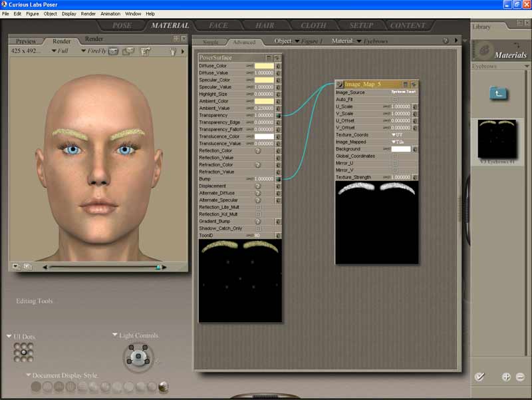Open the FireFly renderer dropdown
Image resolution: width=532 pixels, height=400 pixels.
point(93,51)
